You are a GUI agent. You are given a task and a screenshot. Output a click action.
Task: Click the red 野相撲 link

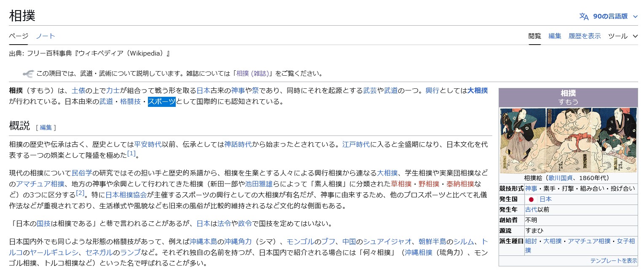pos(429,184)
